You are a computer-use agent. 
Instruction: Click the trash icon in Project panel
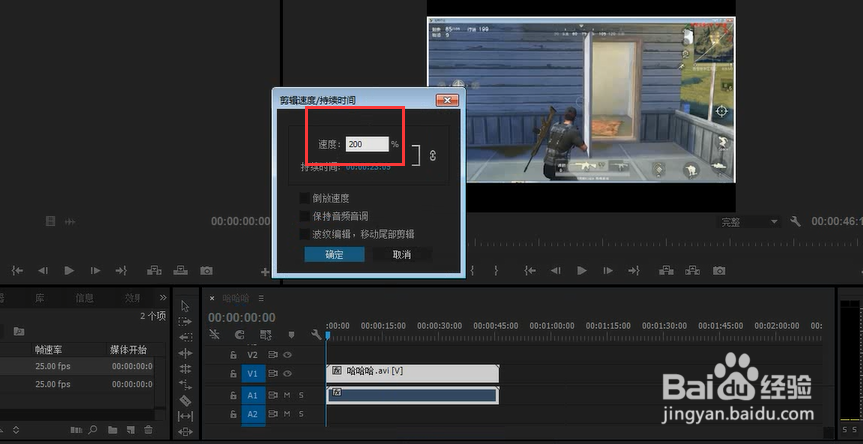148,430
